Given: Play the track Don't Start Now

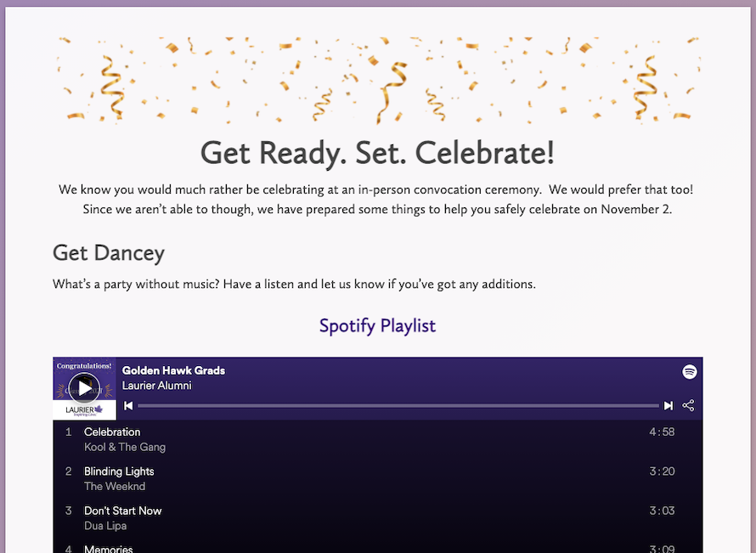Looking at the screenshot, I should point(122,511).
